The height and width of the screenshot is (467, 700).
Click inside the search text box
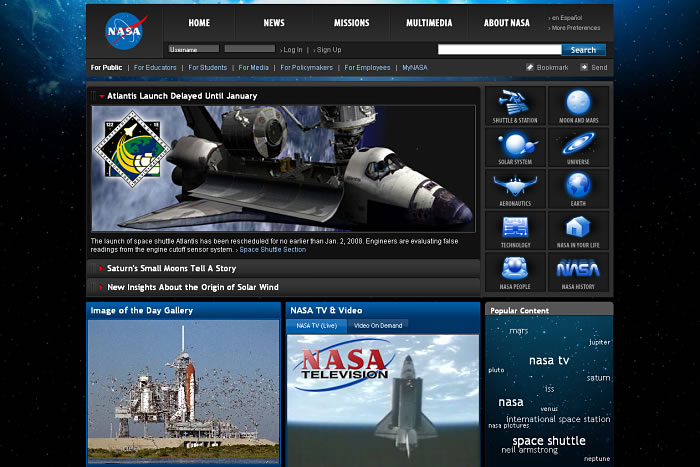499,50
